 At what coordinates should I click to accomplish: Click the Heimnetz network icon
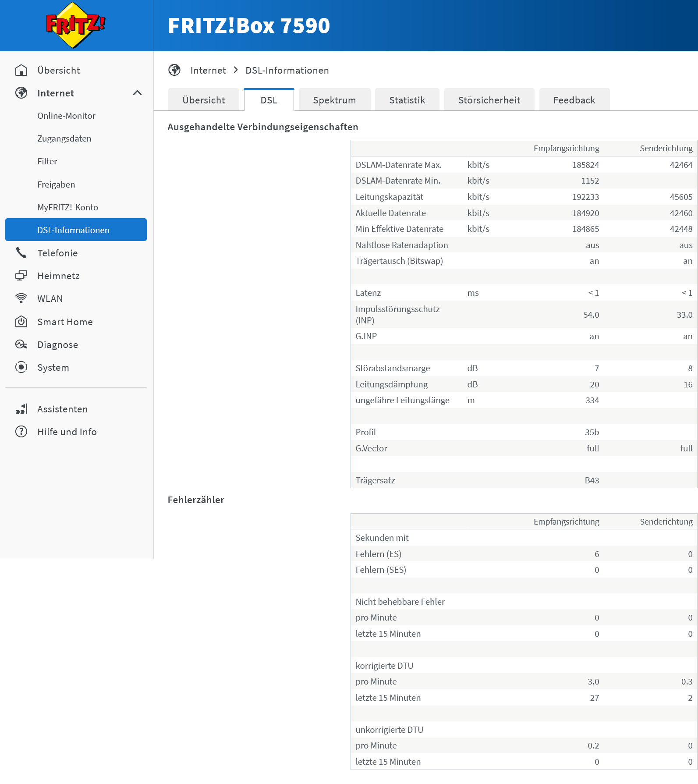point(21,276)
